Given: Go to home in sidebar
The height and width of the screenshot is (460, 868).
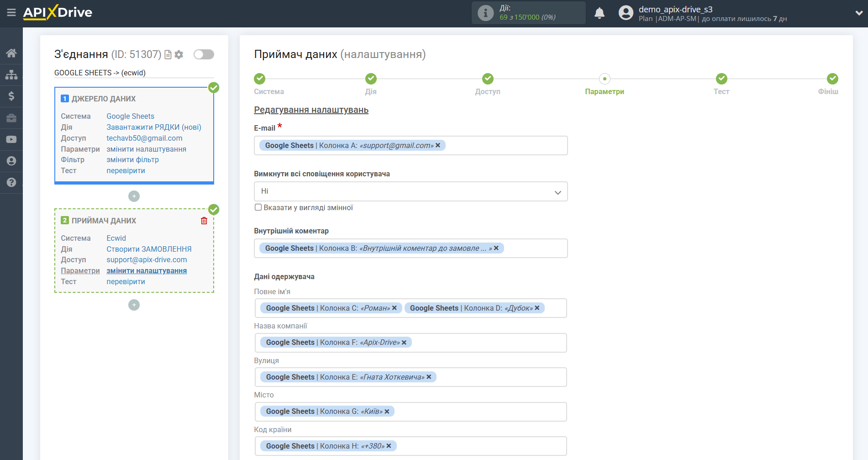Looking at the screenshot, I should (x=11, y=53).
